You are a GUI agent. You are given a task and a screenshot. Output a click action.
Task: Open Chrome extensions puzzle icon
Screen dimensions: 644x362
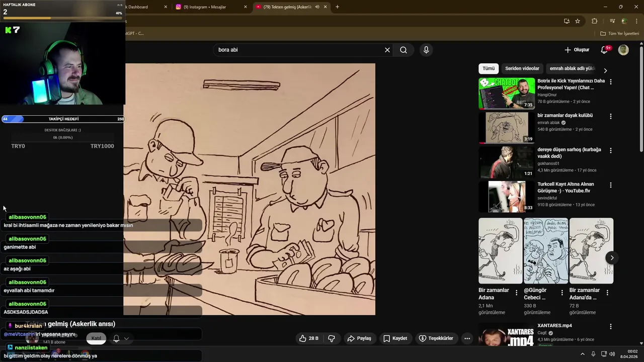pyautogui.click(x=595, y=21)
